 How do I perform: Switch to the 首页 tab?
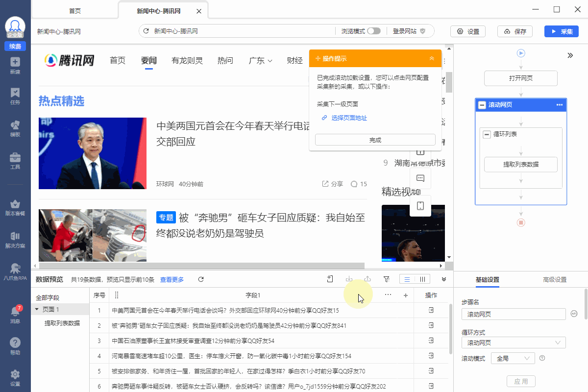click(x=75, y=11)
